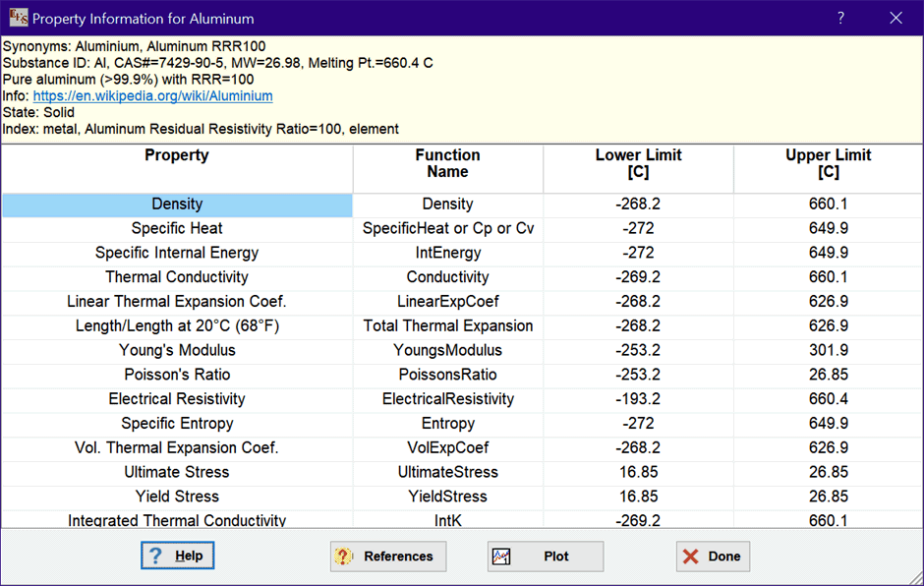Click the Yield Stress row
Screen dimensions: 924x586
pyautogui.click(x=177, y=497)
